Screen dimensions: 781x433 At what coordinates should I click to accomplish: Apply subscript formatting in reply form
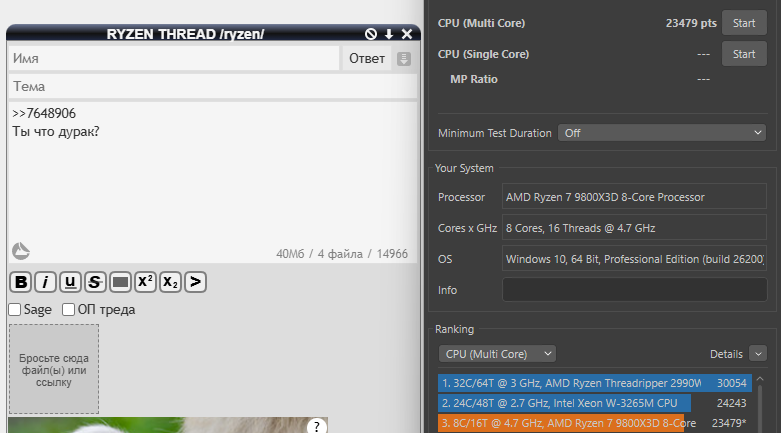point(170,282)
